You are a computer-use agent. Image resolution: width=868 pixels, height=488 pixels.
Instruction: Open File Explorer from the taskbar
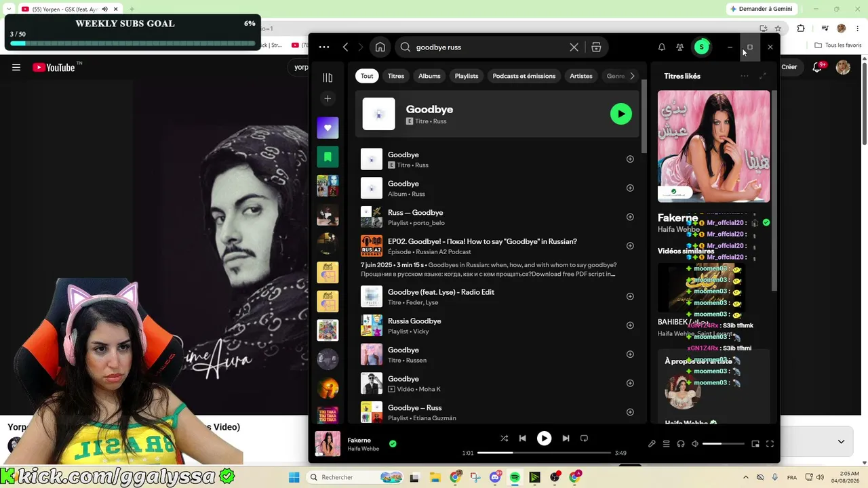pyautogui.click(x=435, y=477)
